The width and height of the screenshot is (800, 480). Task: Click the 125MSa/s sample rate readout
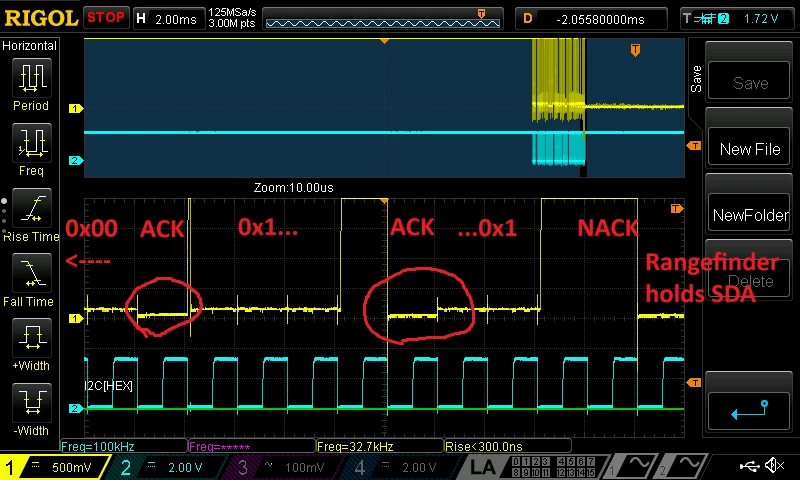232,12
